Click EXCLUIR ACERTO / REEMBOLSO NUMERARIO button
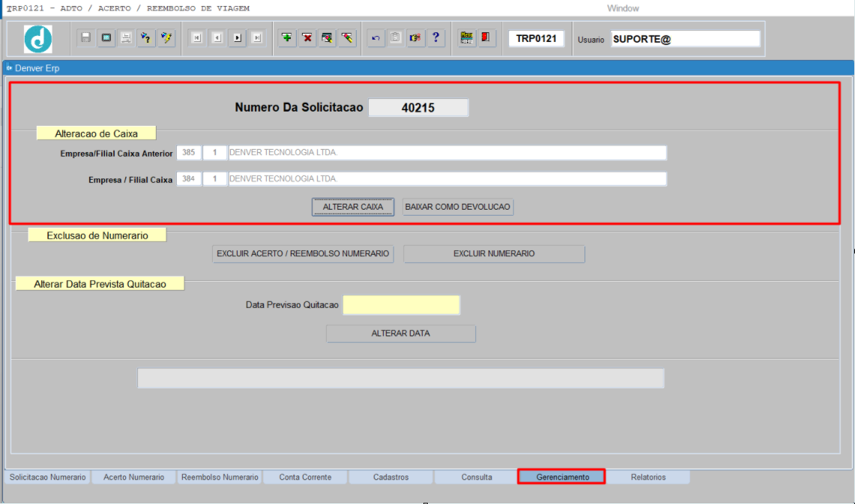The width and height of the screenshot is (855, 504). (x=303, y=254)
